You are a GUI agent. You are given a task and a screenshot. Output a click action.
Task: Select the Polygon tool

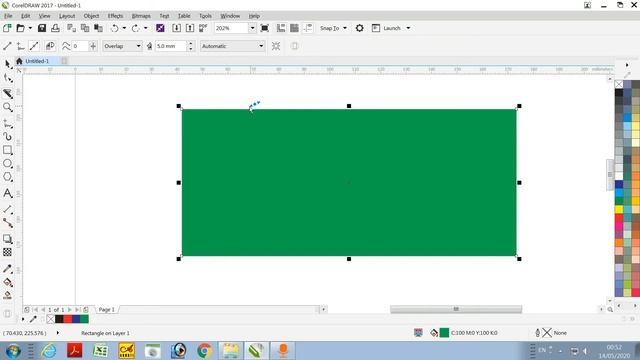click(x=8, y=177)
